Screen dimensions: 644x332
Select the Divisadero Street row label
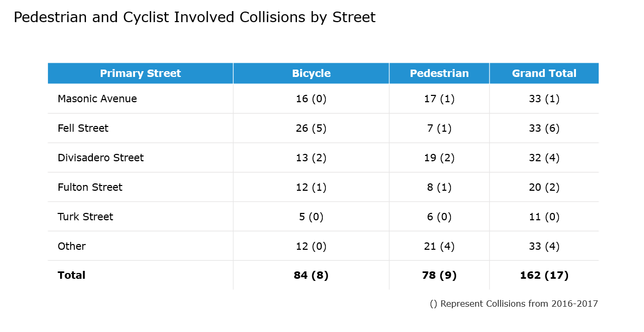pos(100,158)
